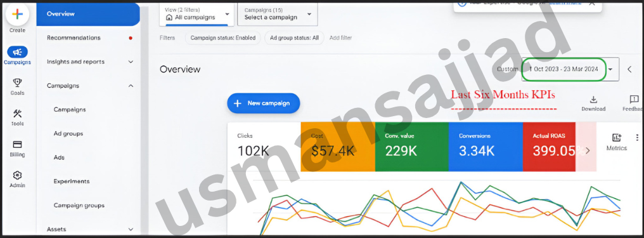Click the Download icon
Viewport: 644px width, 238px height.
593,100
